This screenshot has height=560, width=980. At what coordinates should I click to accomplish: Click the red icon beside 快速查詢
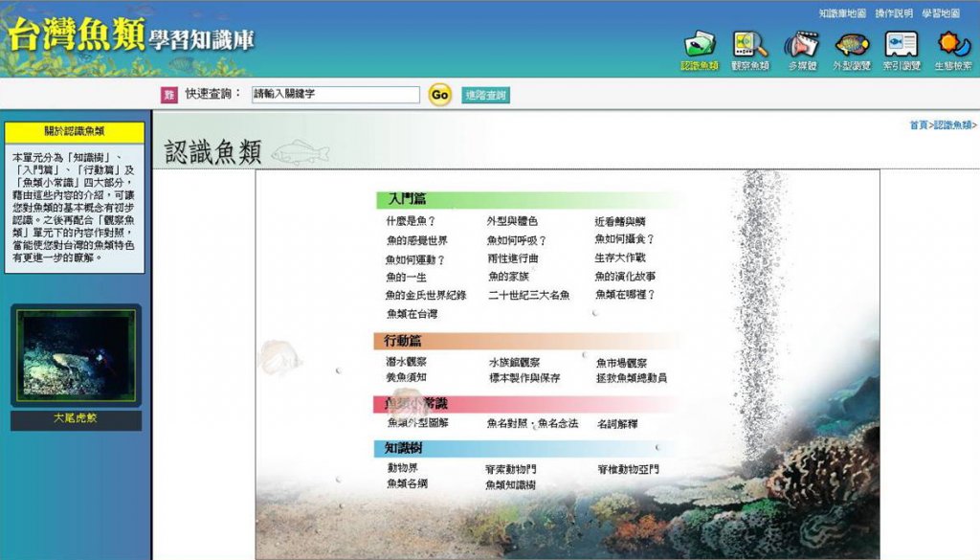[168, 95]
